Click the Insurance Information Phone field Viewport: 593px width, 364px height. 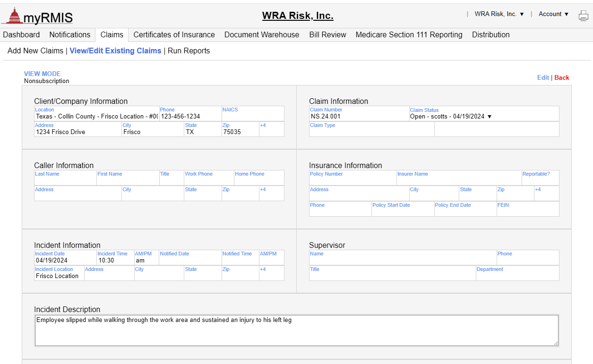(x=340, y=209)
